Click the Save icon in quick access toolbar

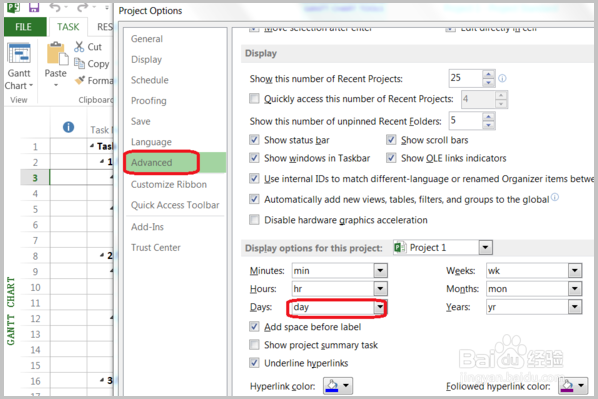point(34,6)
